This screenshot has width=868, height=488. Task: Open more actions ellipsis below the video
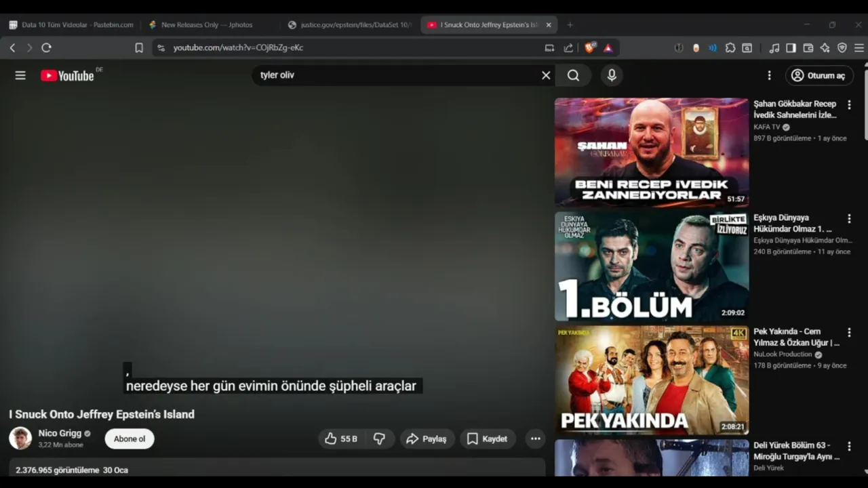536,439
